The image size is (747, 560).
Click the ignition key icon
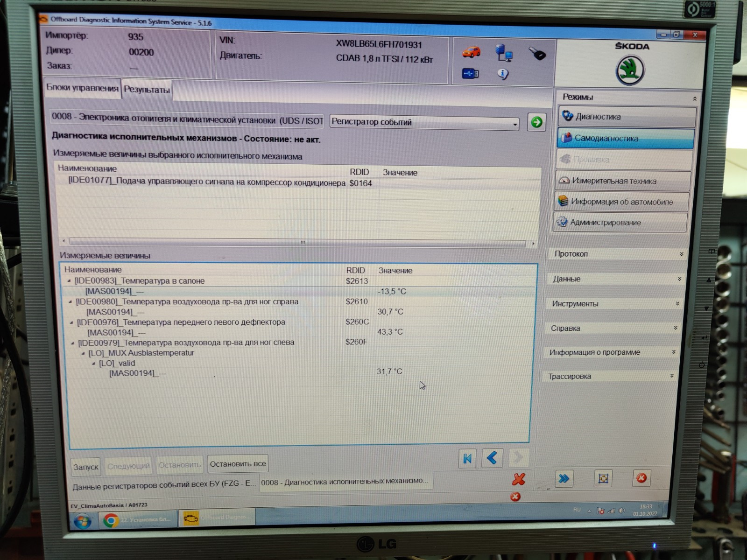pos(537,54)
